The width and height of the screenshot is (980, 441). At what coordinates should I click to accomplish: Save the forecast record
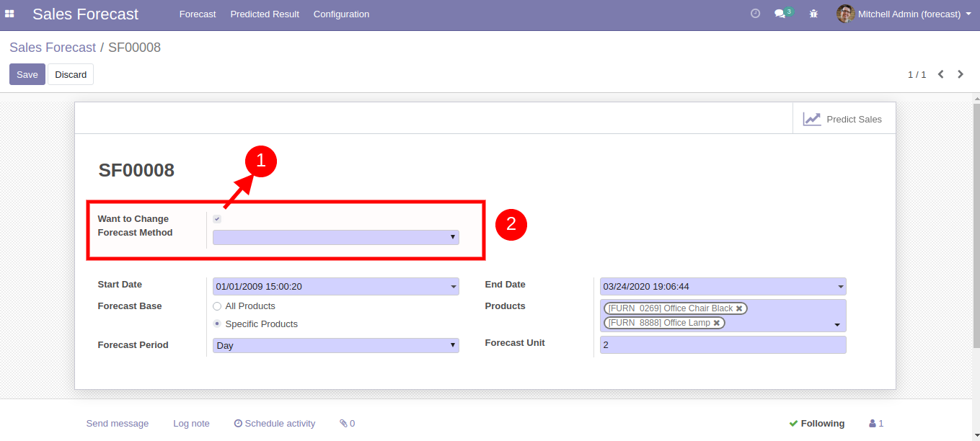click(27, 74)
